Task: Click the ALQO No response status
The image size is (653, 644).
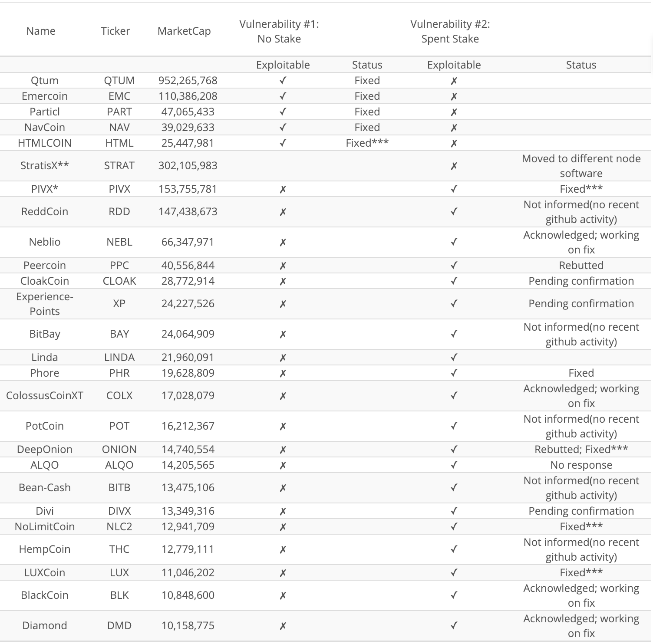Action: (x=581, y=465)
